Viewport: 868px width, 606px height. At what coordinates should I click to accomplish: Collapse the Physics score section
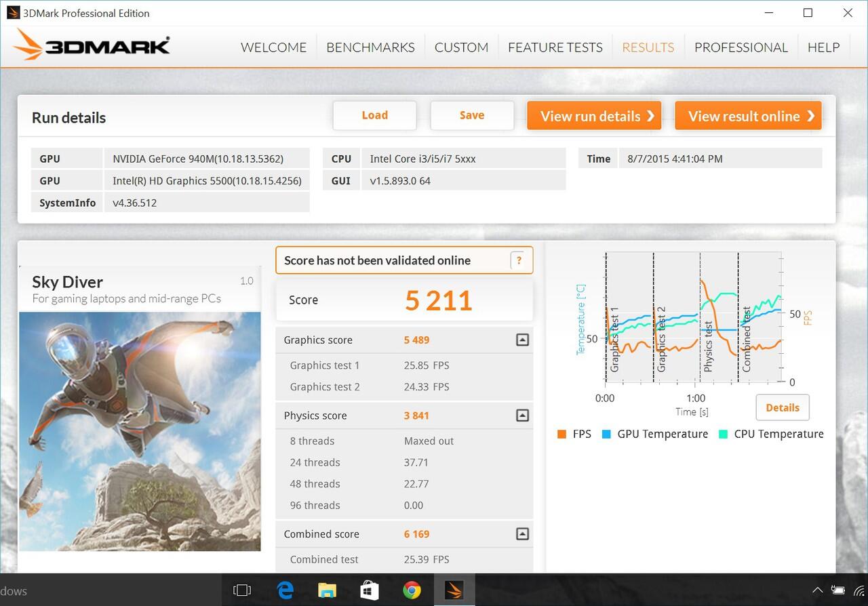(x=522, y=416)
